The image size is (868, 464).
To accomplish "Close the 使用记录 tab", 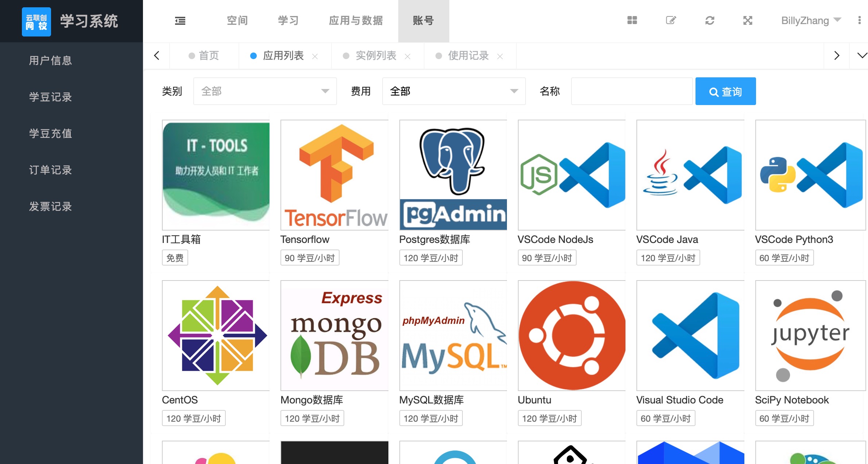I will point(500,56).
